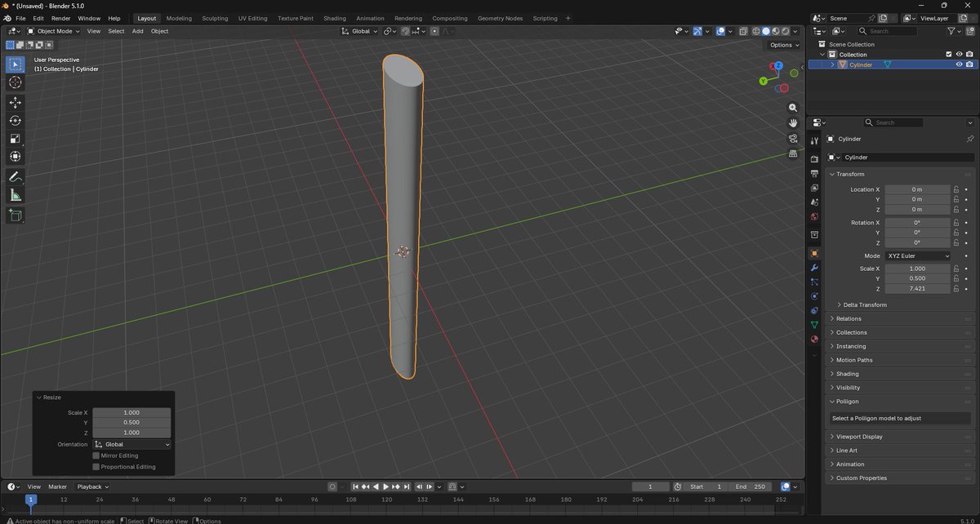Open the Object Mode dropdown
Screen dimensions: 980x524
pyautogui.click(x=53, y=31)
